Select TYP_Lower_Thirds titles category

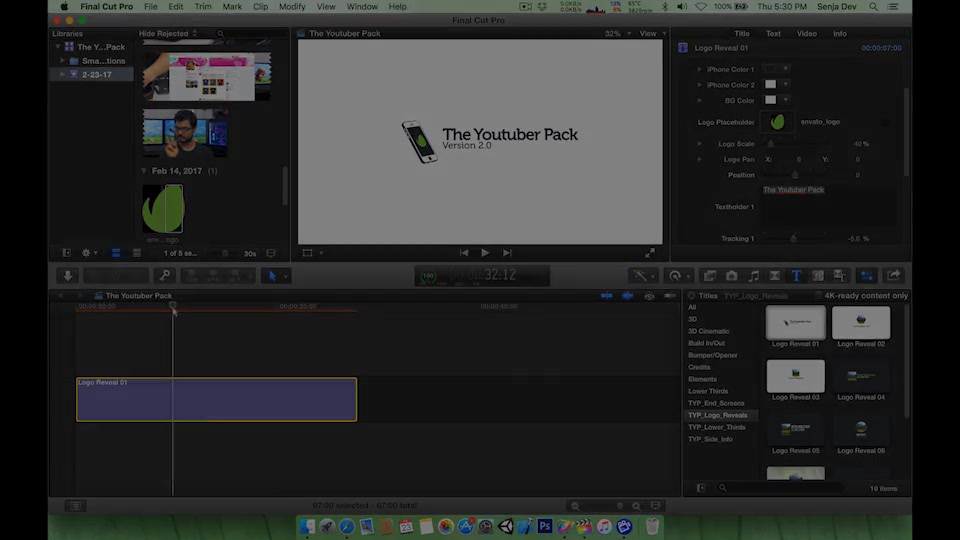(716, 427)
